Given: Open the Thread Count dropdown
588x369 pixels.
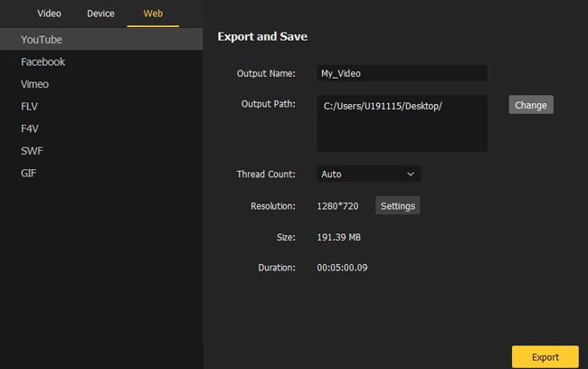Looking at the screenshot, I should (368, 174).
